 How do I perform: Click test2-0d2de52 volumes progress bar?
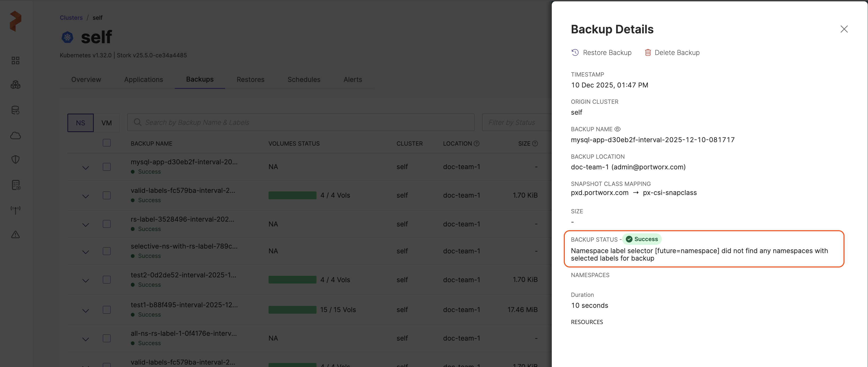(292, 280)
